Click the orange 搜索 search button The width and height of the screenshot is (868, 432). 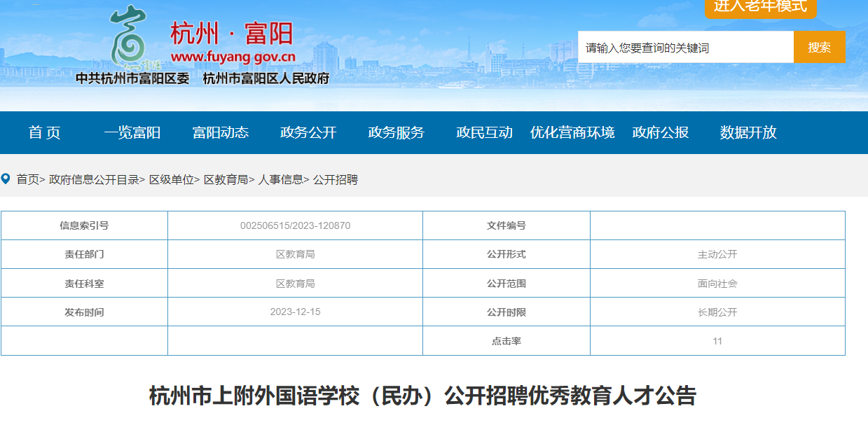(x=820, y=47)
